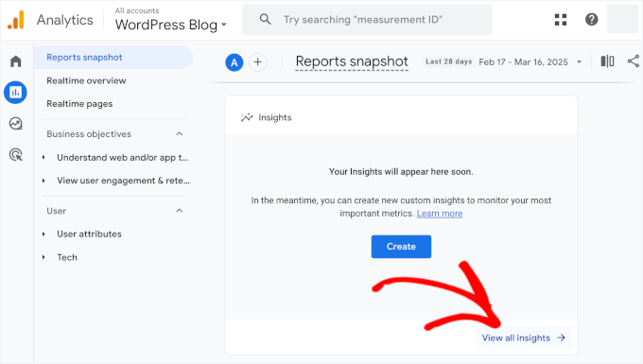
Task: Open the Explore icon in sidebar
Action: pyautogui.click(x=15, y=124)
